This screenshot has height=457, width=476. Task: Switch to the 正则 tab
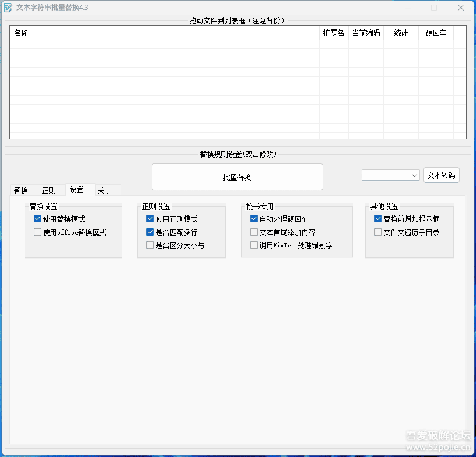(x=50, y=190)
